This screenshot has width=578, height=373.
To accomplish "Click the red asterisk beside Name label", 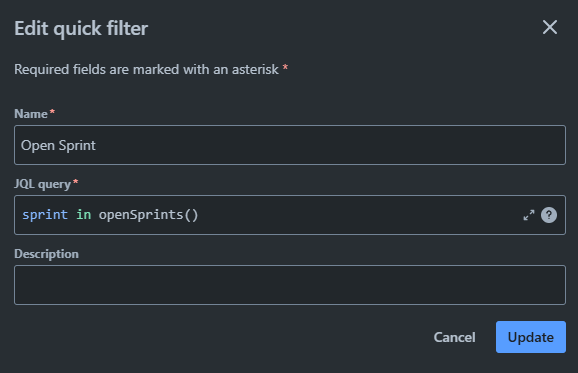I will coord(52,111).
